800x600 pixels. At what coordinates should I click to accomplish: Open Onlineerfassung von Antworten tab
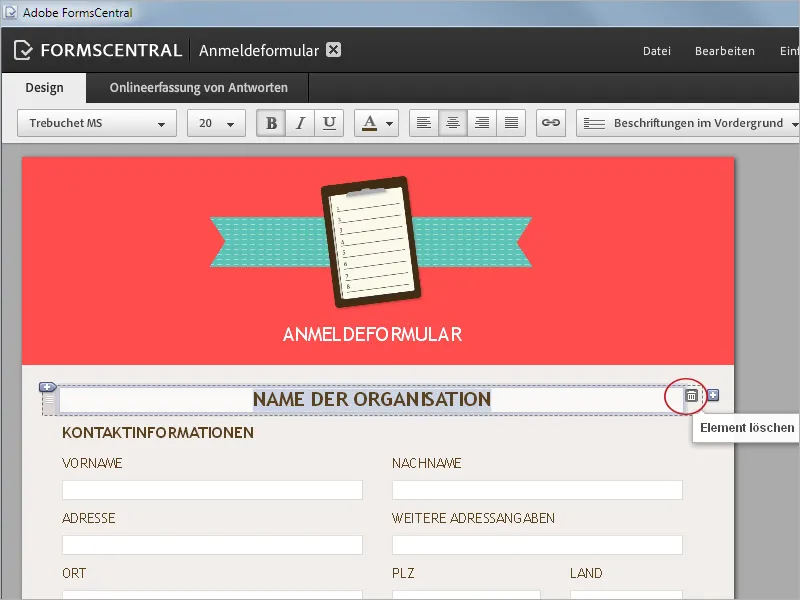pos(198,88)
